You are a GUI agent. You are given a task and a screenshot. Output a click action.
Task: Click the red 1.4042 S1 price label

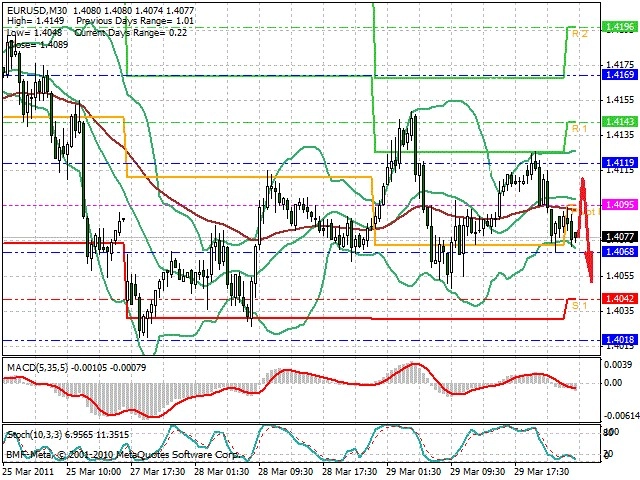pyautogui.click(x=620, y=299)
